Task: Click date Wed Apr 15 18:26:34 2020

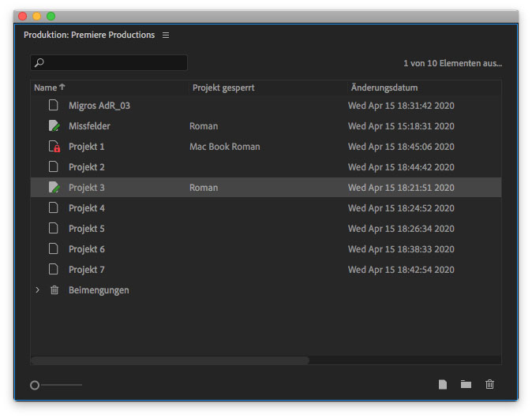Action: point(401,229)
